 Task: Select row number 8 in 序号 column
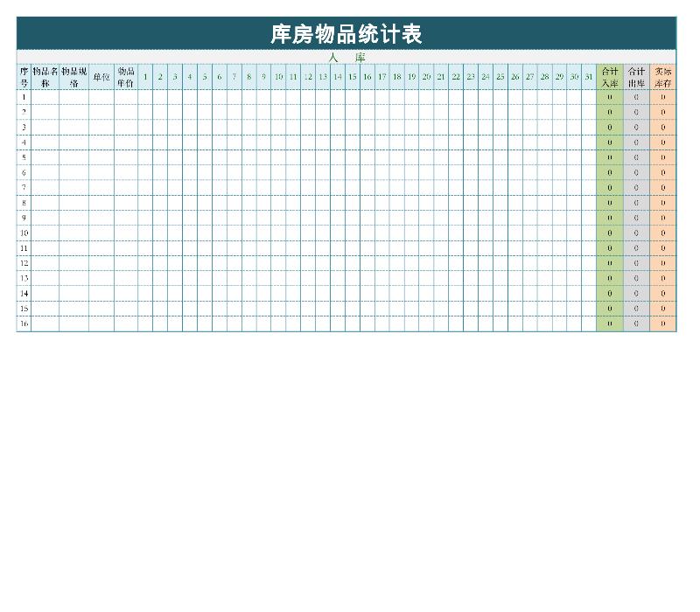point(24,203)
